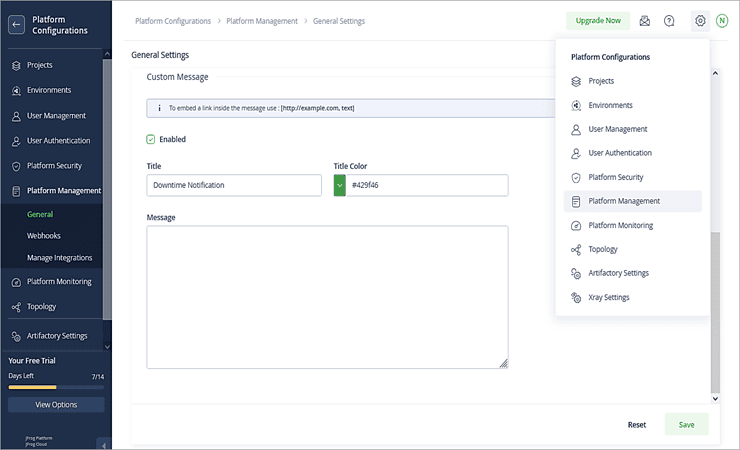The width and height of the screenshot is (740, 450).
Task: Choose Artifactory Settings in popup menu
Action: pos(618,273)
